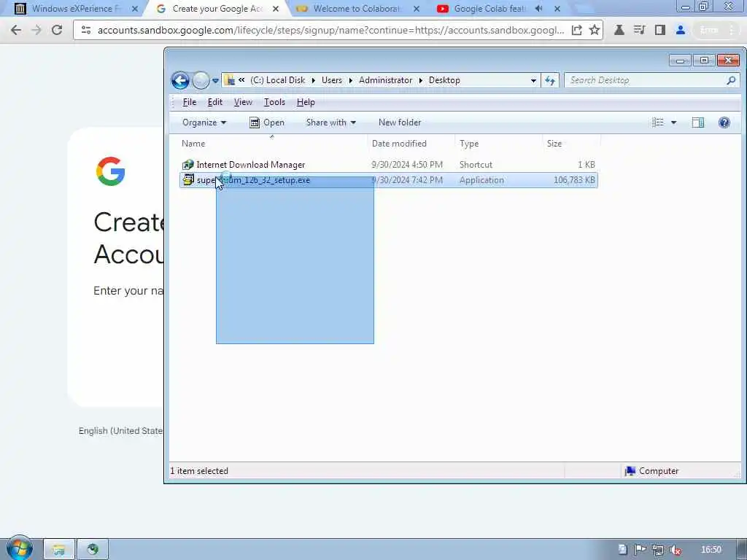Click the Chrome address bar URL
This screenshot has width=747, height=560.
tap(330, 30)
